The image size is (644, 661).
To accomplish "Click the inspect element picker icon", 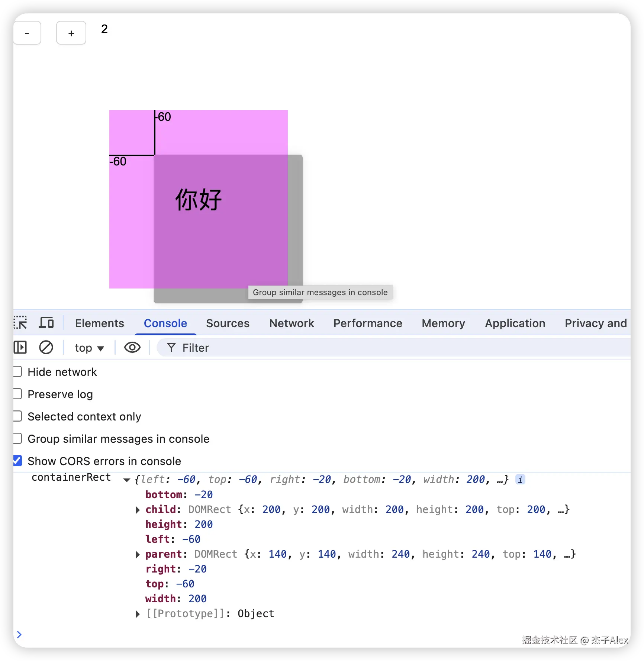I will point(20,323).
